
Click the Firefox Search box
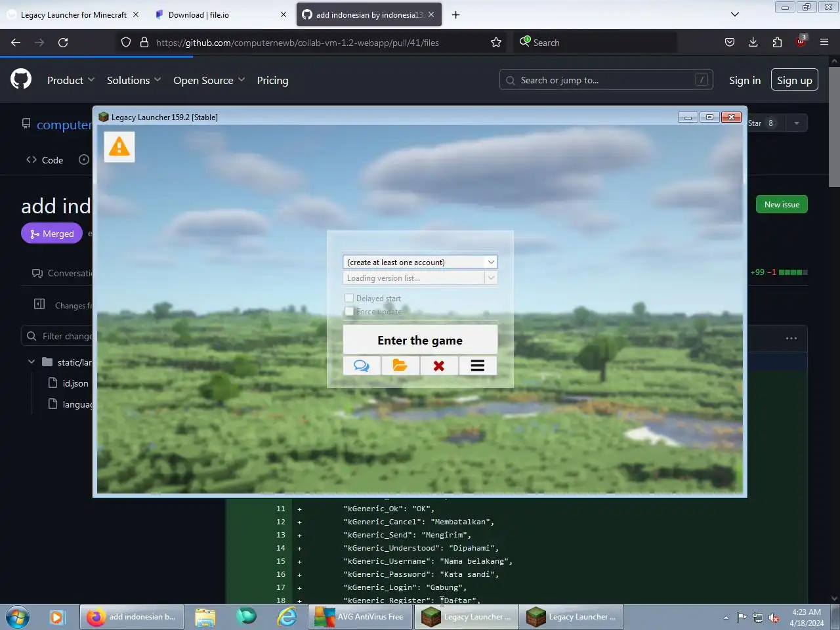pyautogui.click(x=596, y=42)
